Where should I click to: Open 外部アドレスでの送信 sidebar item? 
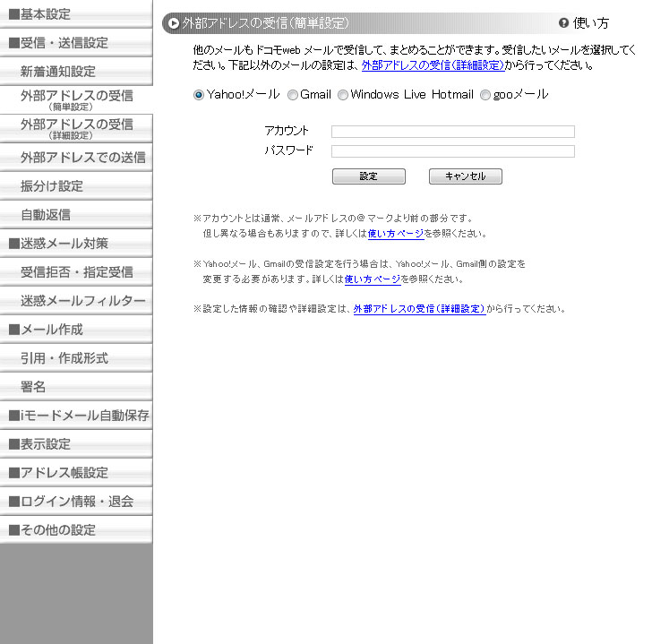click(76, 158)
